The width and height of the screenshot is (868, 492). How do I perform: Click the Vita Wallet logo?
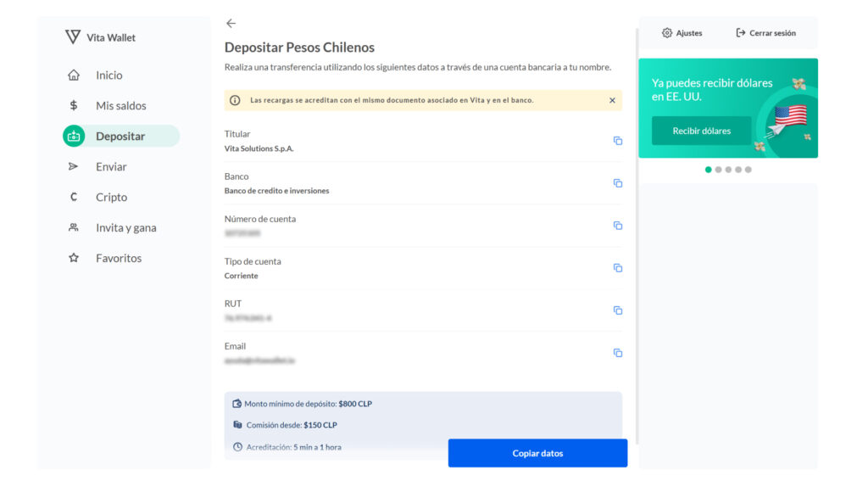[100, 37]
